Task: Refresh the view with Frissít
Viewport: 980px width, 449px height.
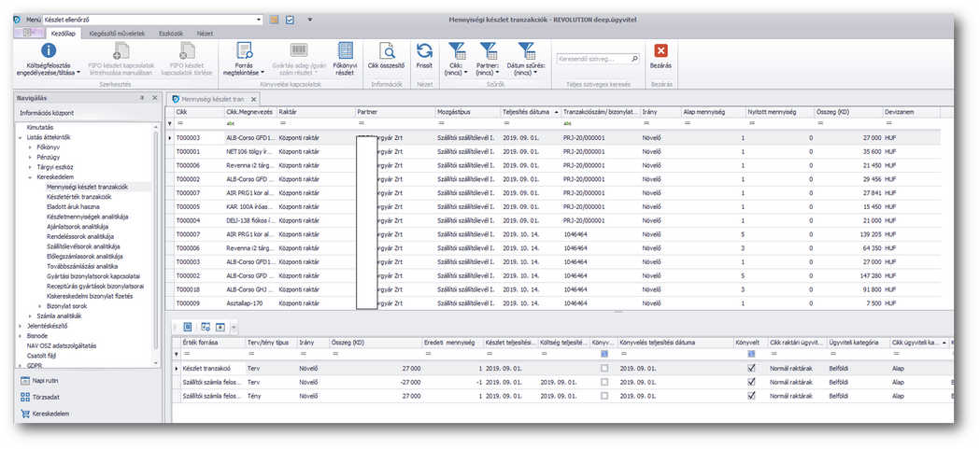Action: 424,50
